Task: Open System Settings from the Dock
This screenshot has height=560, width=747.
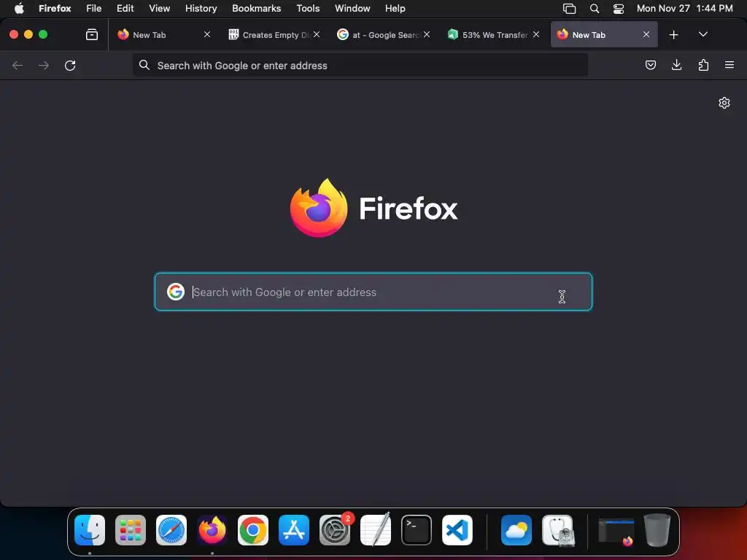Action: pyautogui.click(x=335, y=530)
